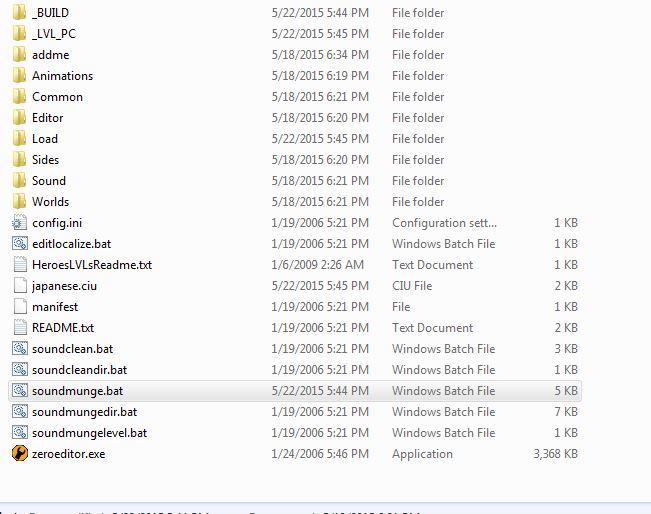Select the file name soundcleandir.bat
The height and width of the screenshot is (514, 651).
click(80, 370)
